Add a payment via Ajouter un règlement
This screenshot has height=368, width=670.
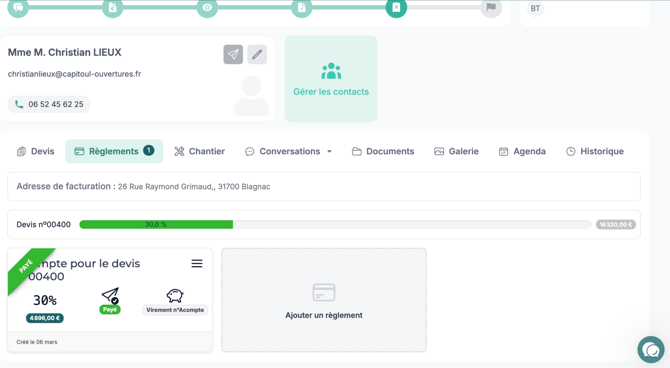(324, 300)
